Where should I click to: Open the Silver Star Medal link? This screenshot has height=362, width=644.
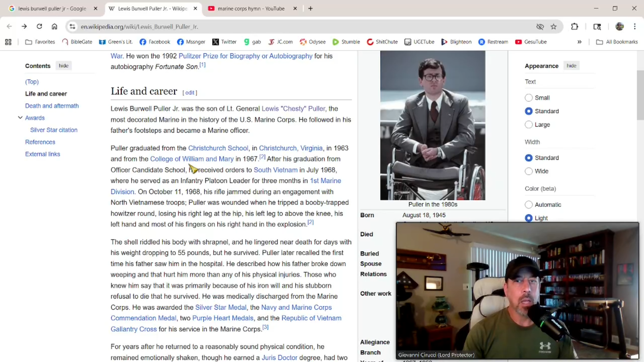pyautogui.click(x=220, y=307)
